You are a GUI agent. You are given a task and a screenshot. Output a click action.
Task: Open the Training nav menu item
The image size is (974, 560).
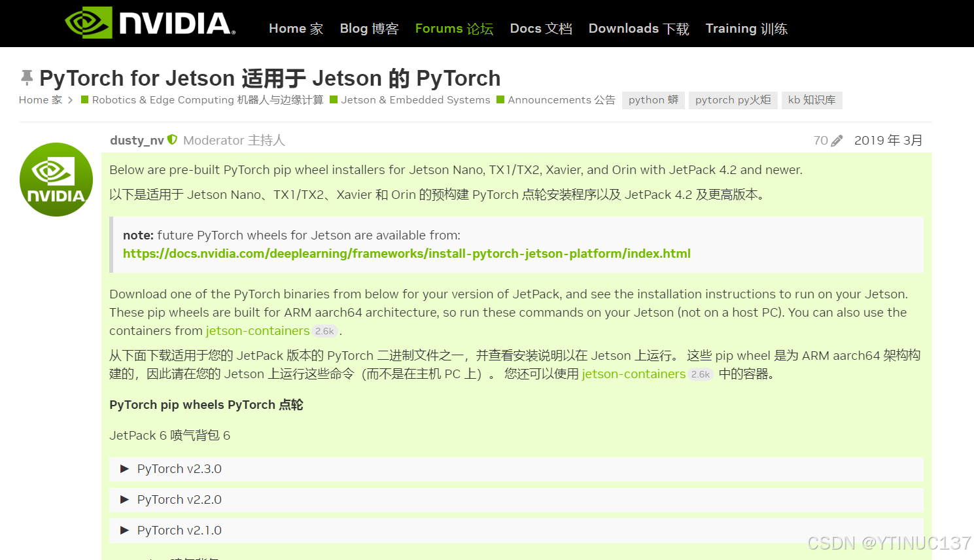[746, 29]
